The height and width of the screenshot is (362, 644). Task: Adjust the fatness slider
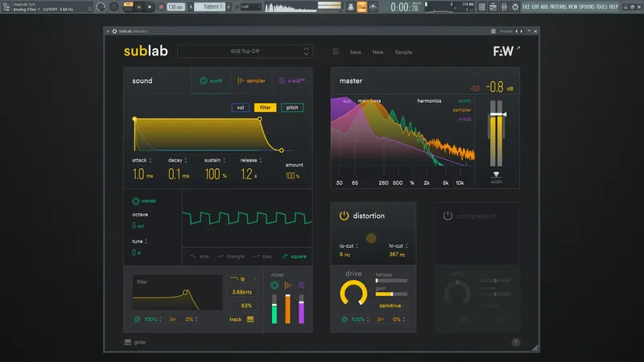(391, 281)
